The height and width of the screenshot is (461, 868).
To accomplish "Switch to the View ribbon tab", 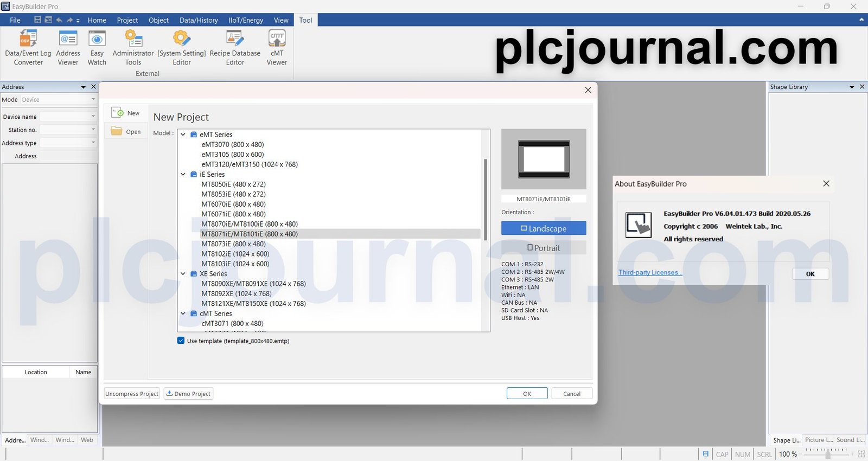I will tap(281, 20).
